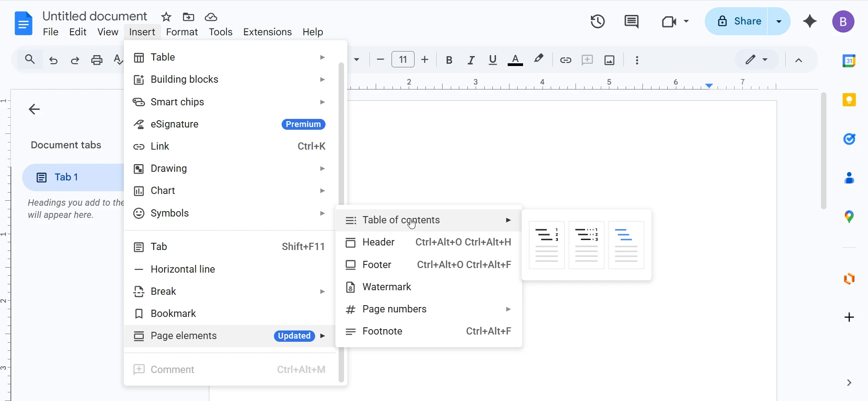The height and width of the screenshot is (401, 868).
Task: Open the comments panel icon
Action: [x=631, y=21]
